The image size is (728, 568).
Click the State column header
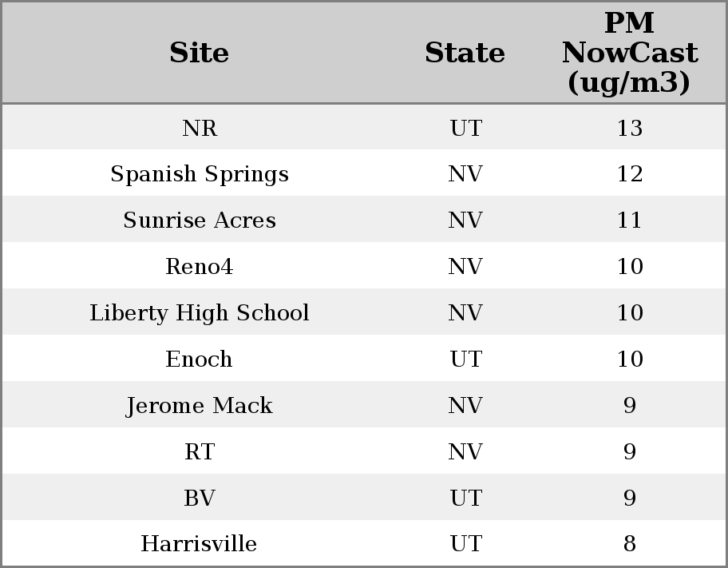coord(465,53)
